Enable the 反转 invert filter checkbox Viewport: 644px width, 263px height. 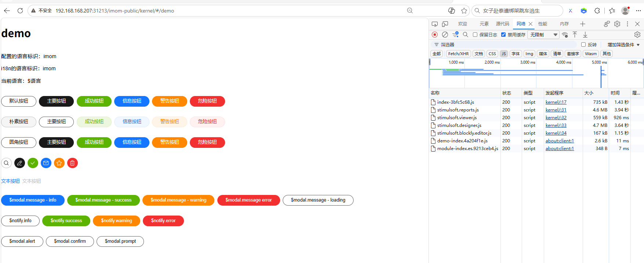click(583, 45)
